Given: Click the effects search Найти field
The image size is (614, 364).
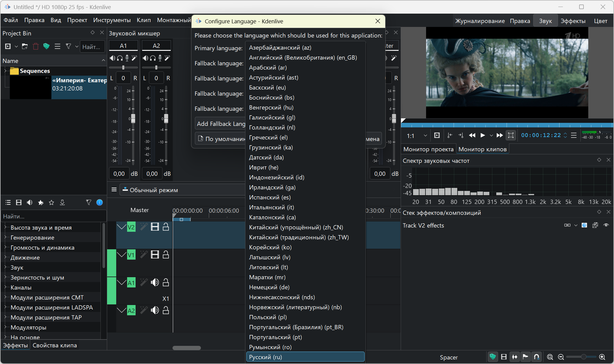Looking at the screenshot, I should click(54, 216).
